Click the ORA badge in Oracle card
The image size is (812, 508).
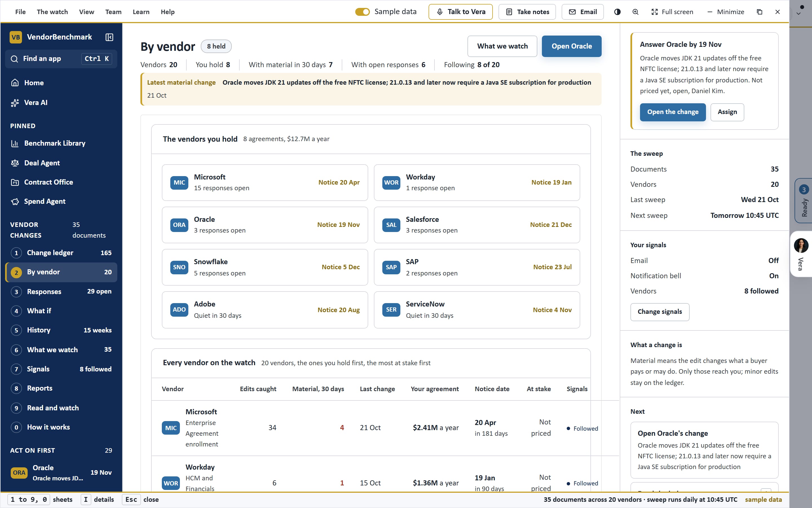pos(179,225)
